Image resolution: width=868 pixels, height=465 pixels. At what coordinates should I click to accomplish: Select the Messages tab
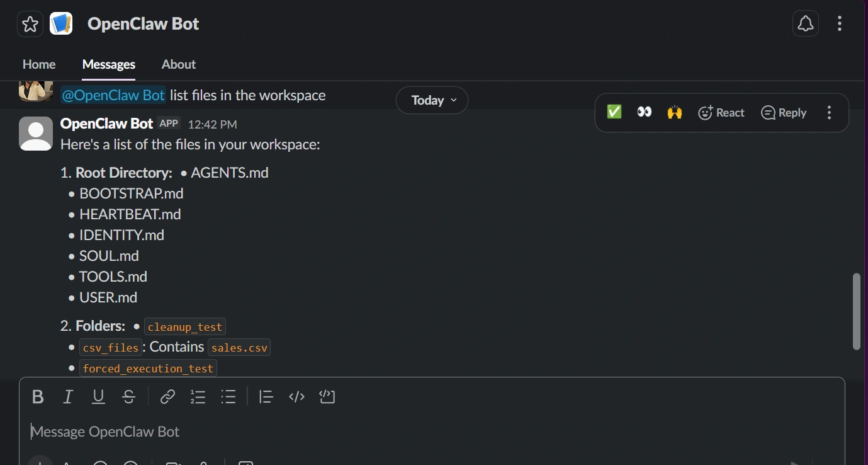point(109,64)
